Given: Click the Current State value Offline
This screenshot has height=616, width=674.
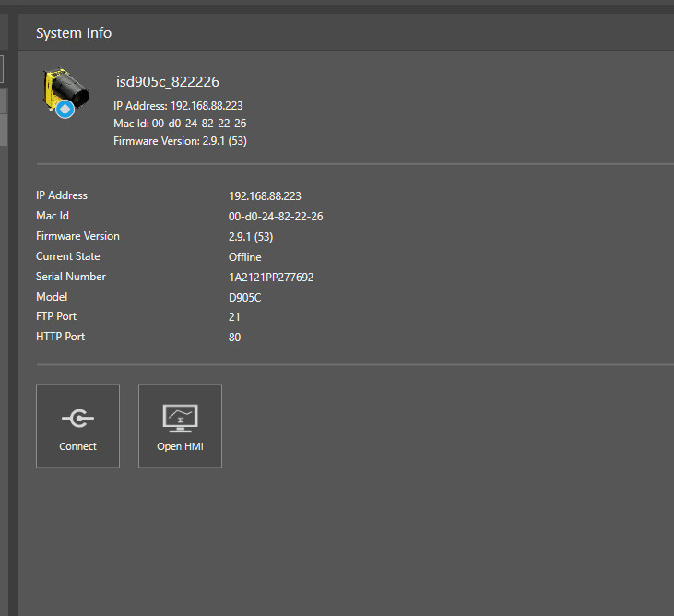Looking at the screenshot, I should [x=244, y=257].
